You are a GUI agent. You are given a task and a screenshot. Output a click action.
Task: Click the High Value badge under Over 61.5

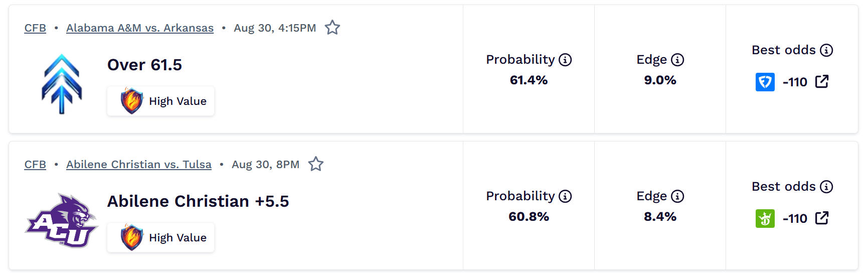160,101
